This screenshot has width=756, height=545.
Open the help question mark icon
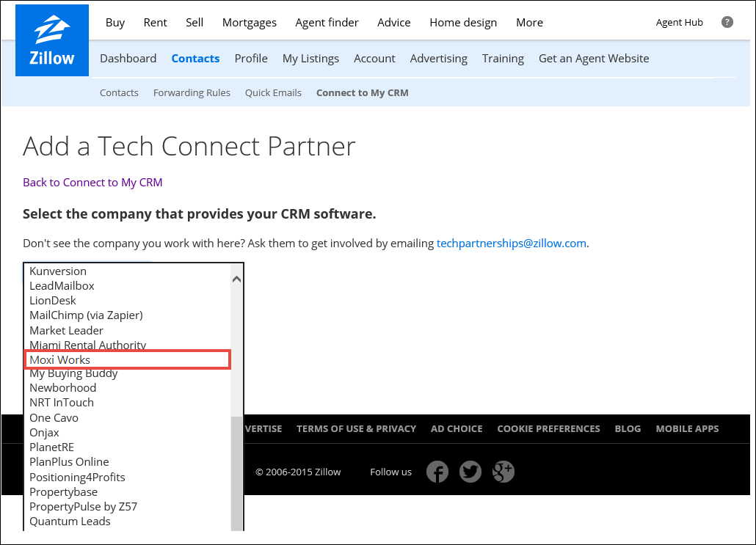[x=727, y=22]
